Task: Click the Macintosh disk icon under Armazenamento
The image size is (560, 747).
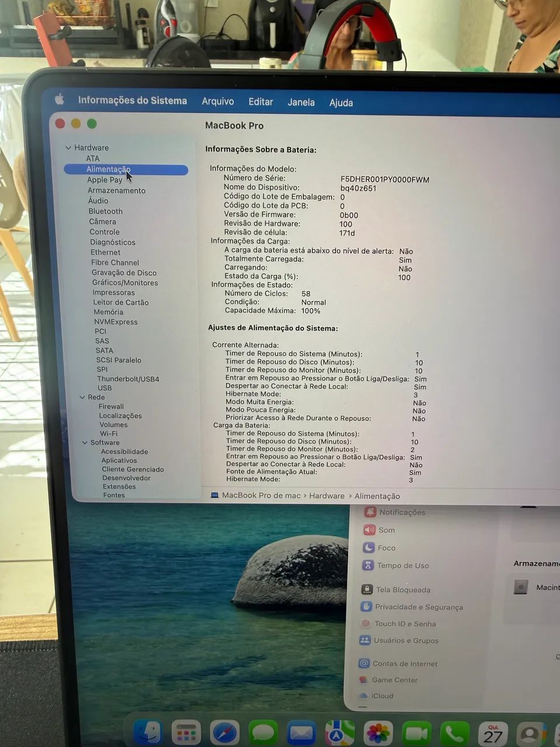Action: tap(521, 587)
